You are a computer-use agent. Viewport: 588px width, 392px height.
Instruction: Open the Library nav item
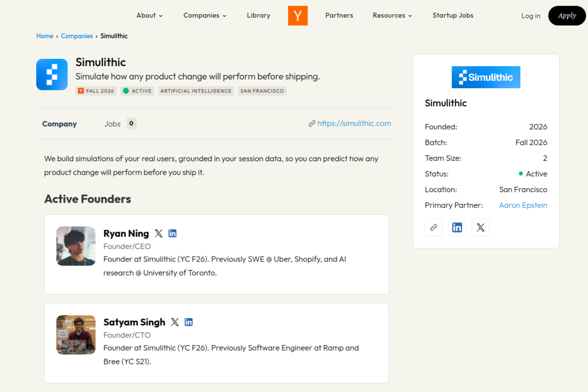259,16
